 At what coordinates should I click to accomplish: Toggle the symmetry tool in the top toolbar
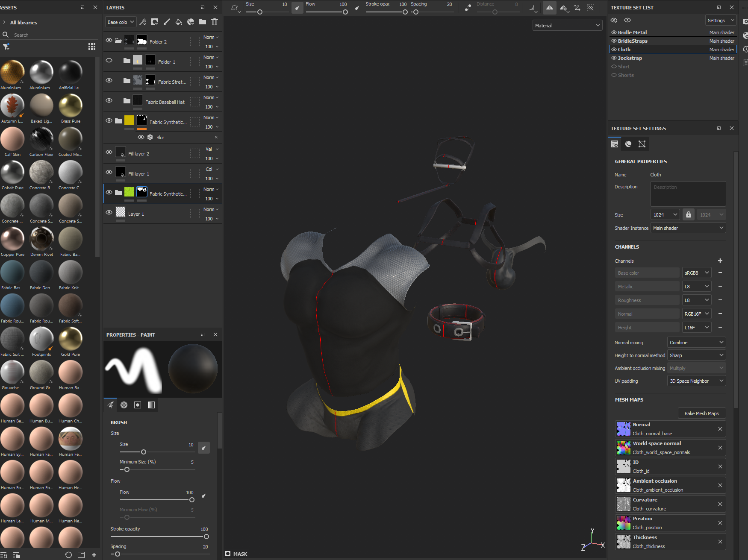tap(550, 8)
